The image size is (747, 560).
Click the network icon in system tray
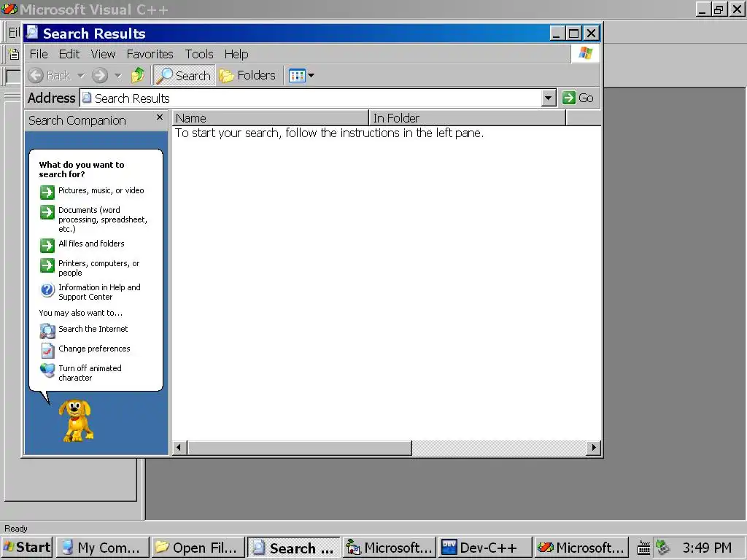(x=662, y=548)
